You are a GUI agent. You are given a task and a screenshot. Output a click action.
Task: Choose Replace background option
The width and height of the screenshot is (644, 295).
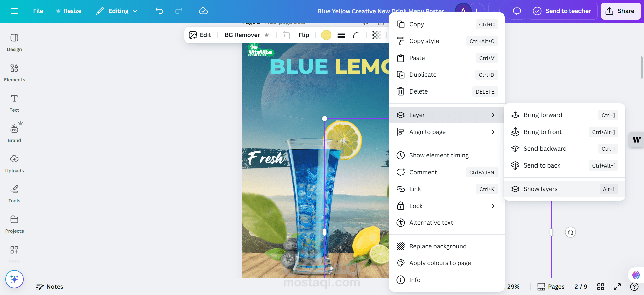[447, 246]
